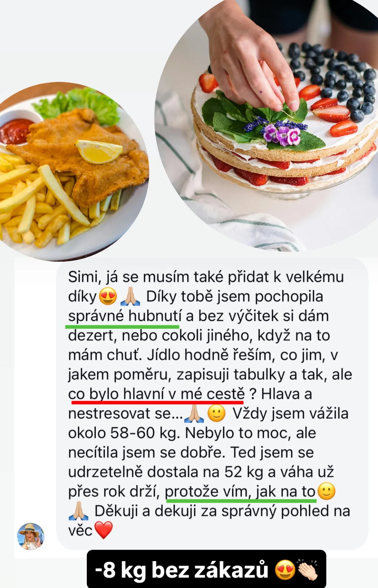Tap the praying hands emoji beside 'Díky tobě'
Viewport: 378px width, 588px height.
130,296
